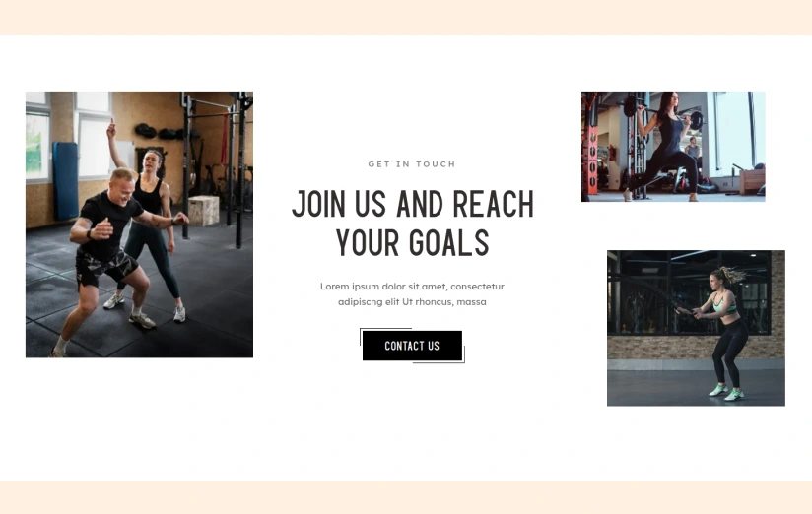Select the barbell lunge woman photo
This screenshot has height=514, width=812.
tap(673, 147)
